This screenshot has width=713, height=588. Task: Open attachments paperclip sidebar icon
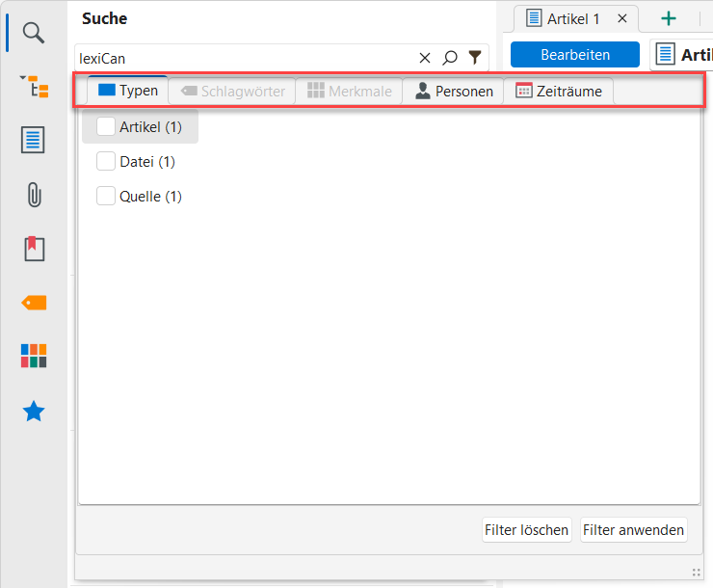tap(34, 195)
